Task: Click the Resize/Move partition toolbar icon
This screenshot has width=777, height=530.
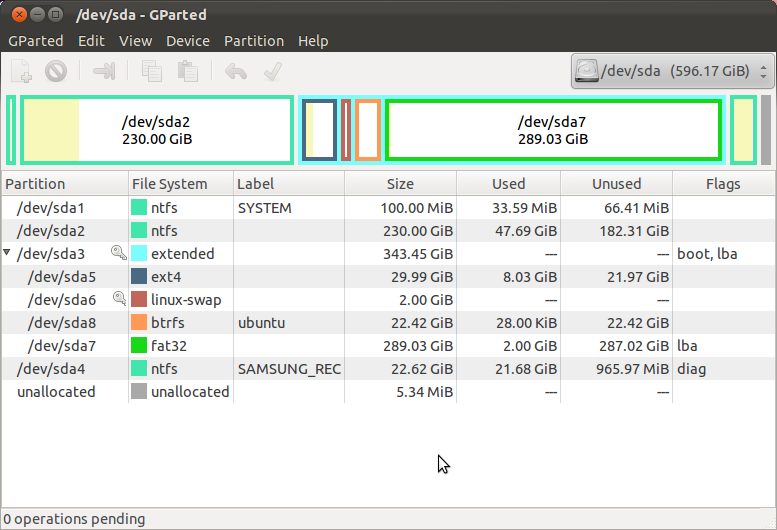Action: (x=104, y=71)
